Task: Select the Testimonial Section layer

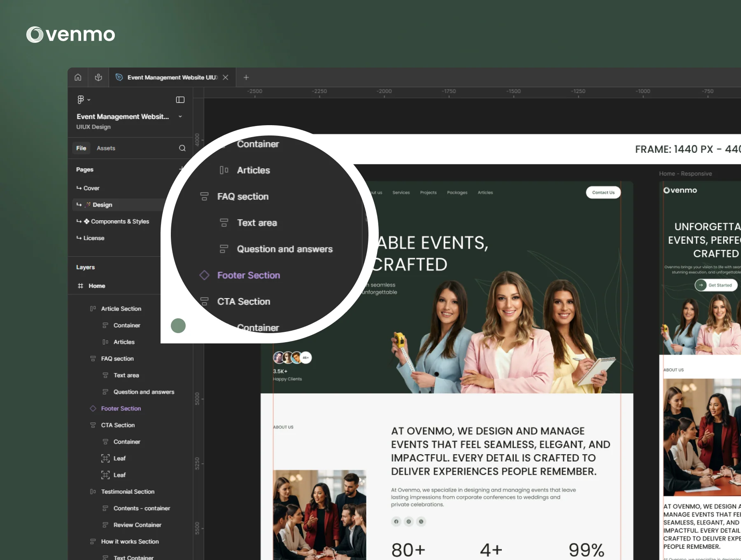Action: tap(128, 492)
